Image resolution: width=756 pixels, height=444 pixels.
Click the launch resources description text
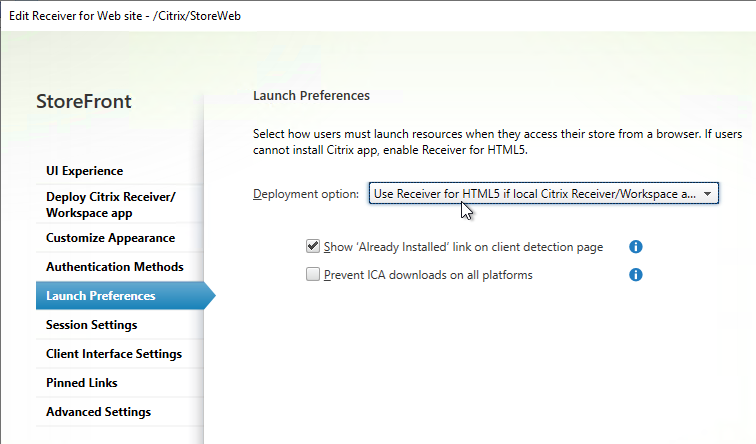(498, 142)
